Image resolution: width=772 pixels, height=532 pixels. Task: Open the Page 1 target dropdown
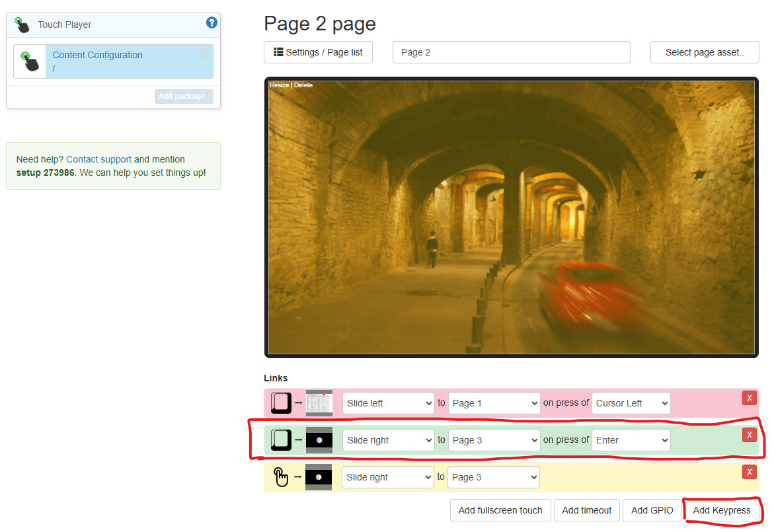(494, 403)
